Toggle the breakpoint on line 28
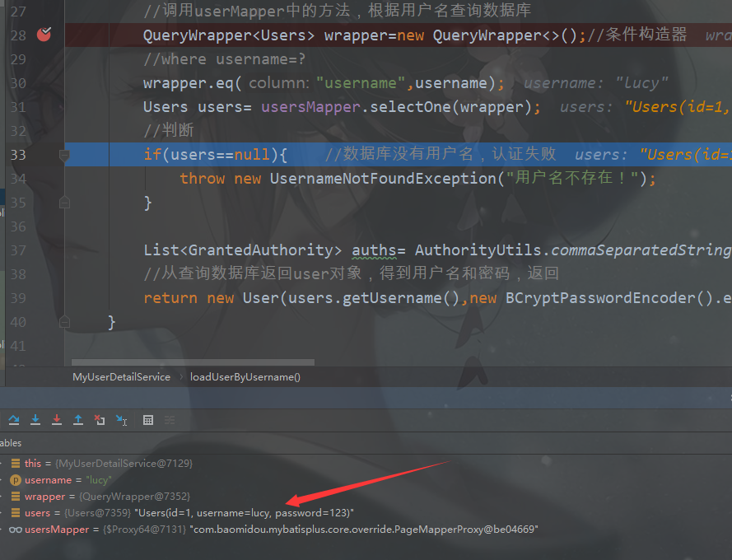Viewport: 732px width, 560px height. point(44,34)
